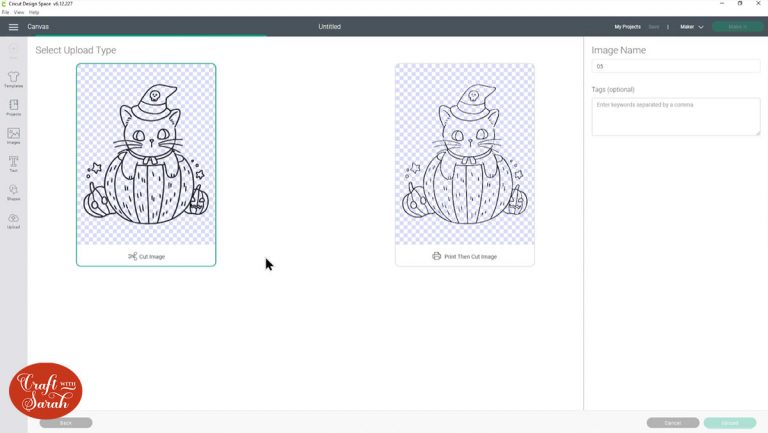Click the greyed Save link
768x433 pixels.
click(654, 27)
